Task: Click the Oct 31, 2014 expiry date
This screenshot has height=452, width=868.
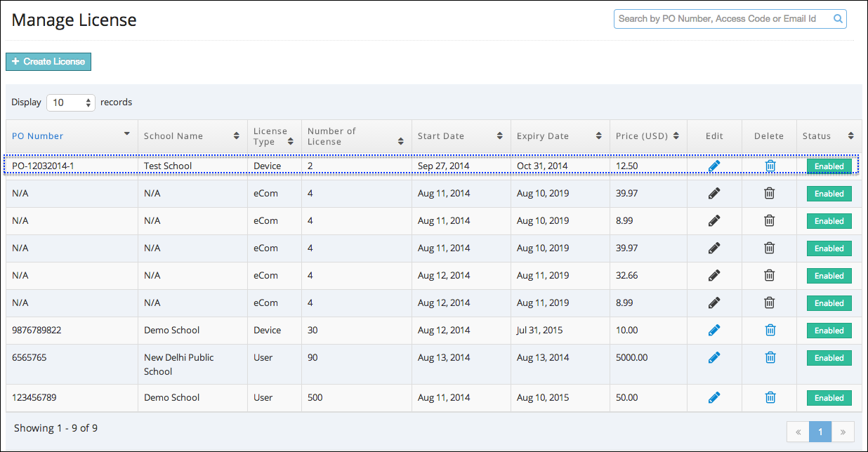Action: point(542,166)
